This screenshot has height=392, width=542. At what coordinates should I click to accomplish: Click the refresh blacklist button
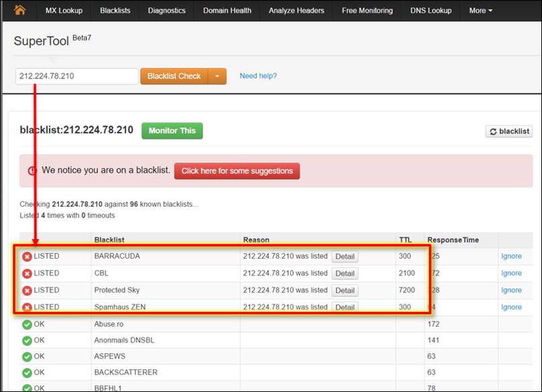coord(508,131)
